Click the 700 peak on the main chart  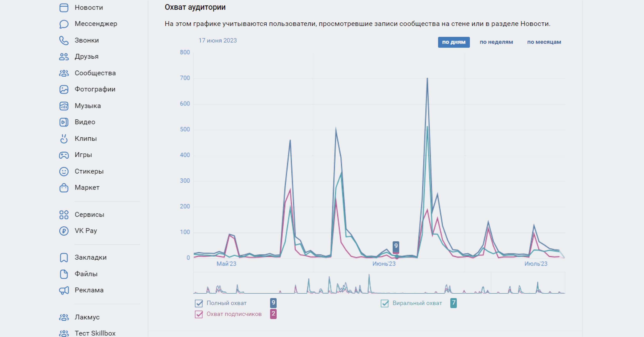pos(427,78)
